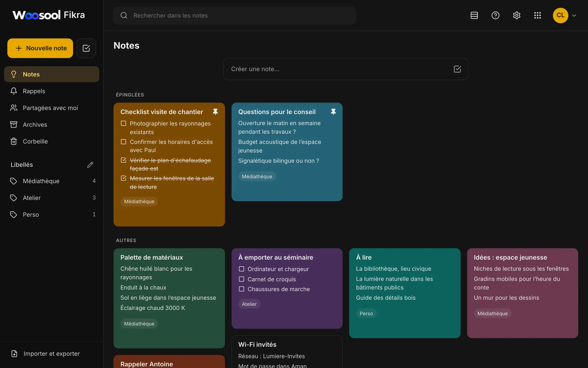This screenshot has height=368, width=588.
Task: Filter by the Médiathèque label in sidebar
Action: 52,181
